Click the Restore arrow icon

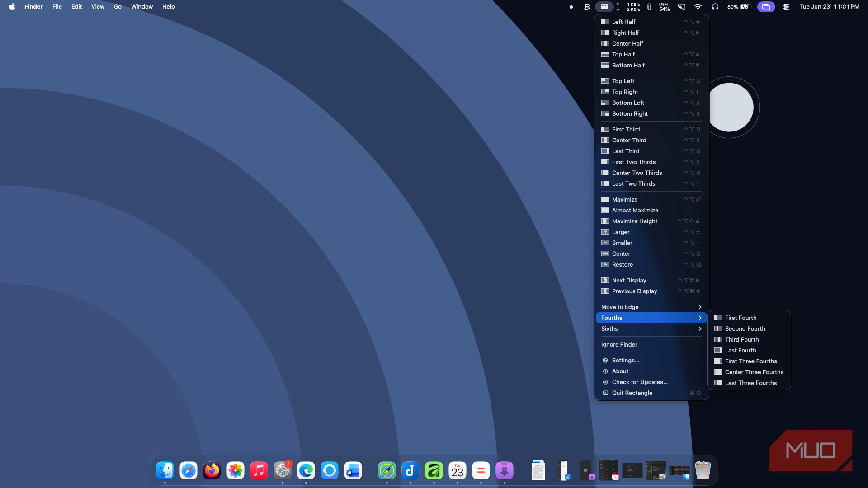pyautogui.click(x=605, y=264)
